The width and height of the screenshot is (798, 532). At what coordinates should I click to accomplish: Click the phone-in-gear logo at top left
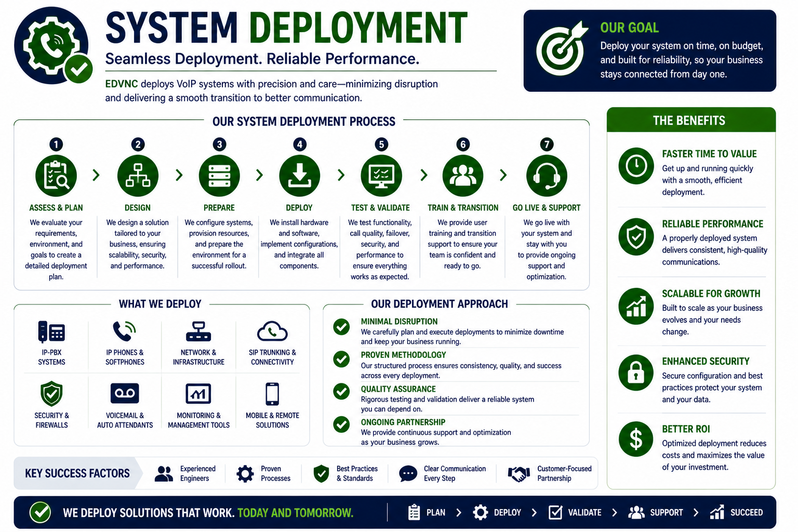tap(53, 46)
